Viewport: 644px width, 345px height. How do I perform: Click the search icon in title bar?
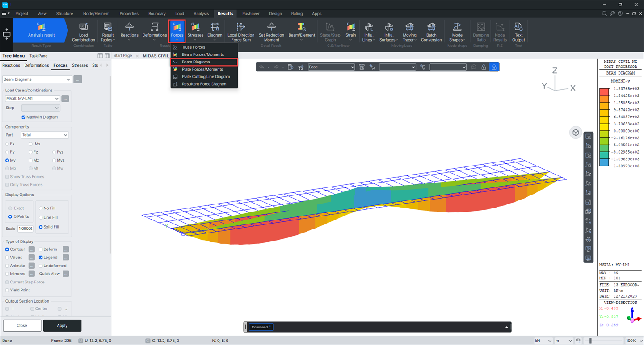tap(604, 13)
